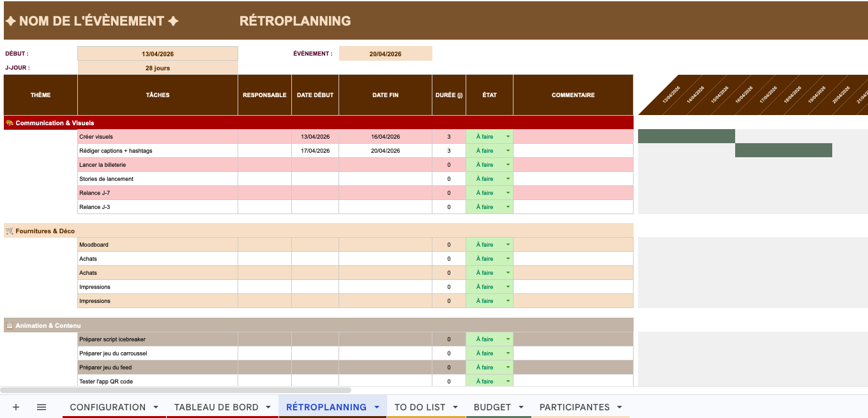Click the cart icon beside Fournitures & Déco

(x=9, y=231)
